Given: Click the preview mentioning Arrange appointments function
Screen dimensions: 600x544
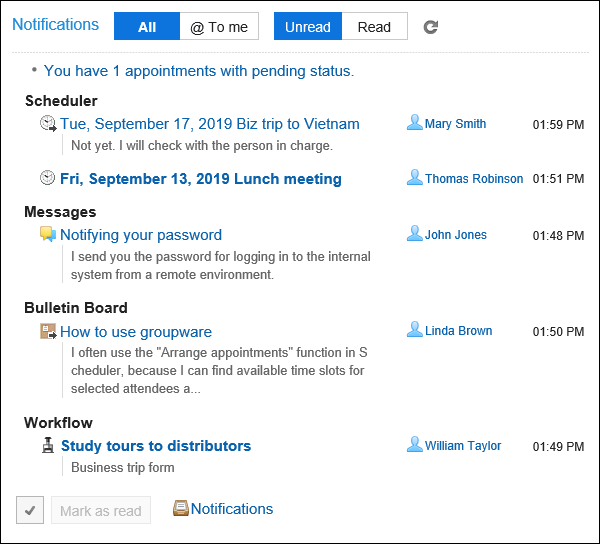Looking at the screenshot, I should pos(219,370).
